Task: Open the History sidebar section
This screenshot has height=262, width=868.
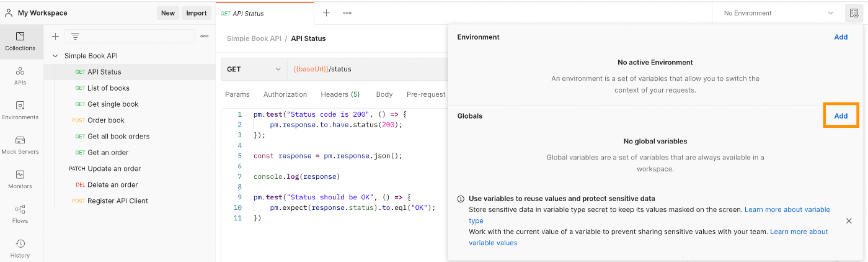Action: click(x=20, y=248)
